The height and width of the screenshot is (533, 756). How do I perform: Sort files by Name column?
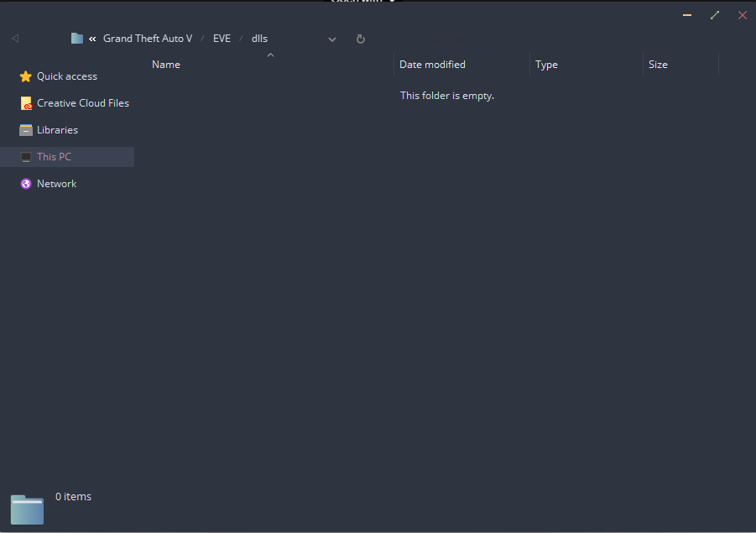(x=166, y=64)
